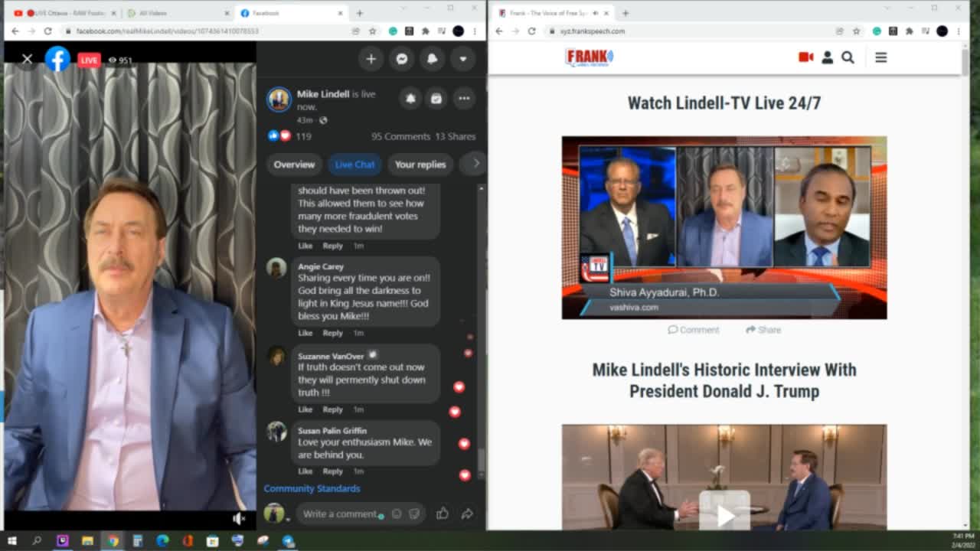Open the hamburger menu on Frank

tap(881, 57)
